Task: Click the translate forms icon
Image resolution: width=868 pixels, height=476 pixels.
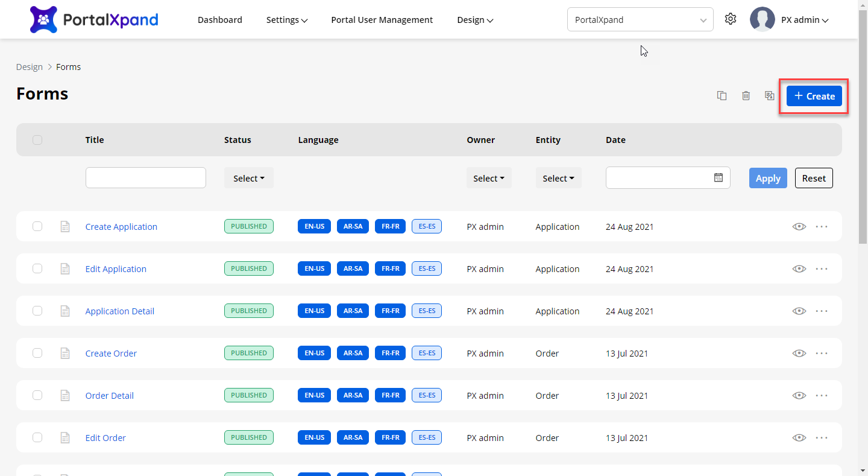Action: pyautogui.click(x=769, y=96)
